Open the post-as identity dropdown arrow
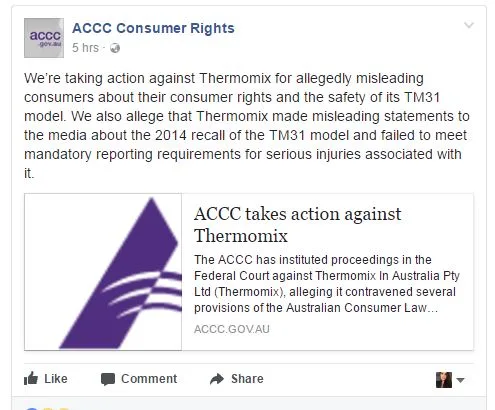 click(460, 380)
